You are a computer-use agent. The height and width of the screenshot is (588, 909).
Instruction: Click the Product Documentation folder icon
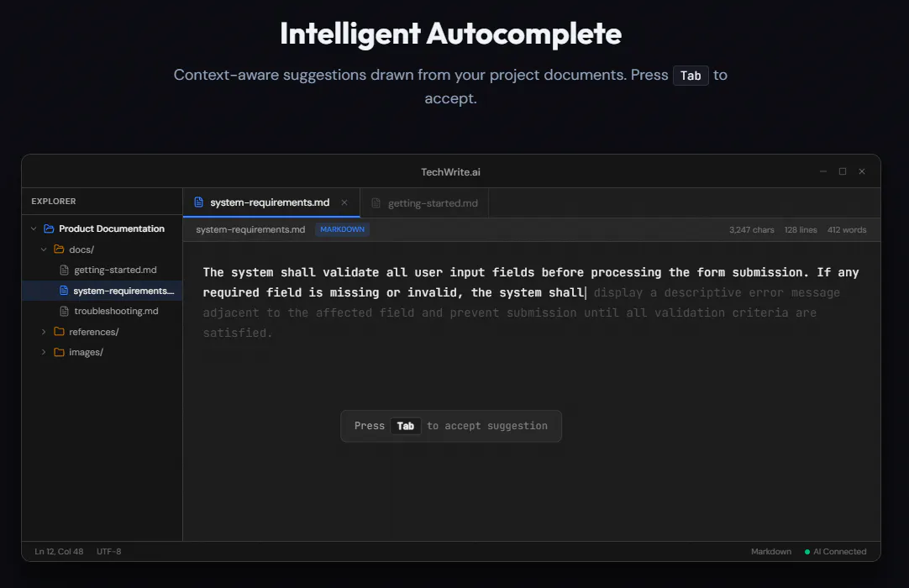[x=50, y=229]
